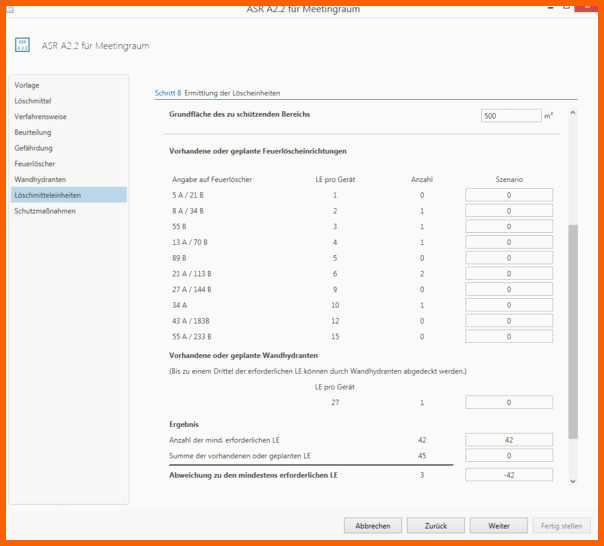
Task: Select the Gefährdung sidebar entry
Action: click(34, 148)
